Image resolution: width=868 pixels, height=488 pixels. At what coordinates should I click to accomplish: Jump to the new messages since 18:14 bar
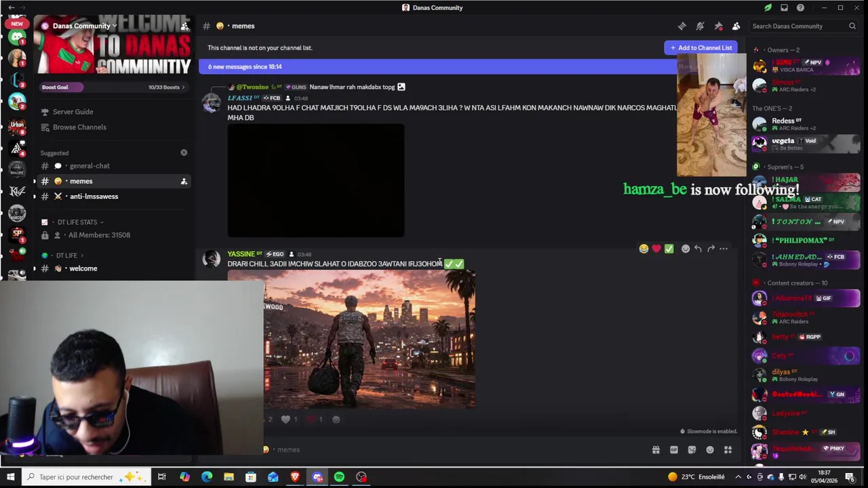point(437,66)
